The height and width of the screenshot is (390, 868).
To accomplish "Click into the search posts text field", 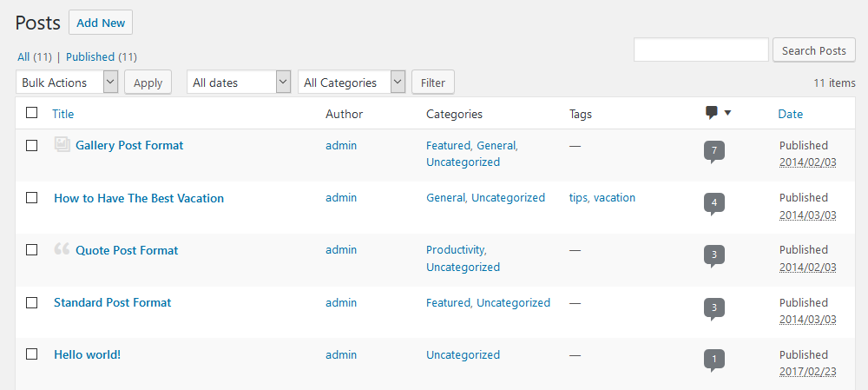I will [x=701, y=50].
